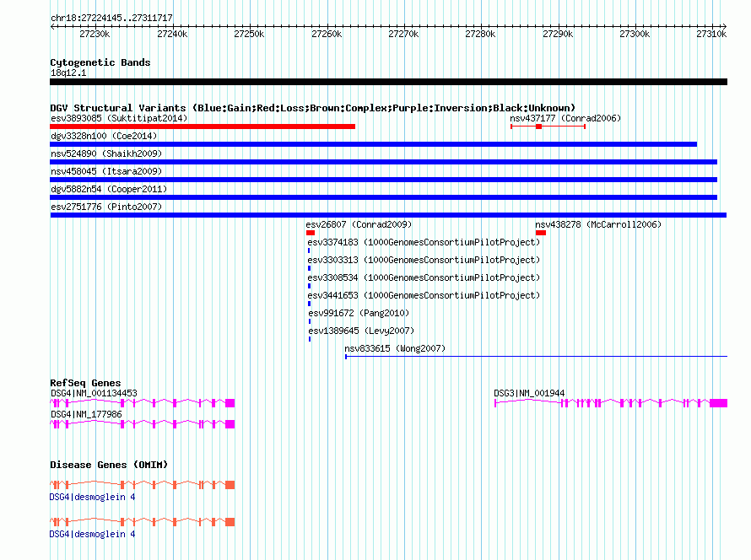The width and height of the screenshot is (751, 560).
Task: Click the magenta DSG3 gene model
Action: pos(611,403)
